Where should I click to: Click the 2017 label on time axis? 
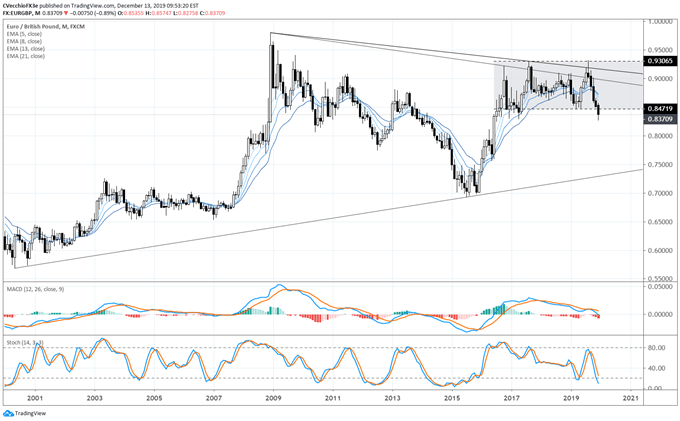pyautogui.click(x=512, y=398)
